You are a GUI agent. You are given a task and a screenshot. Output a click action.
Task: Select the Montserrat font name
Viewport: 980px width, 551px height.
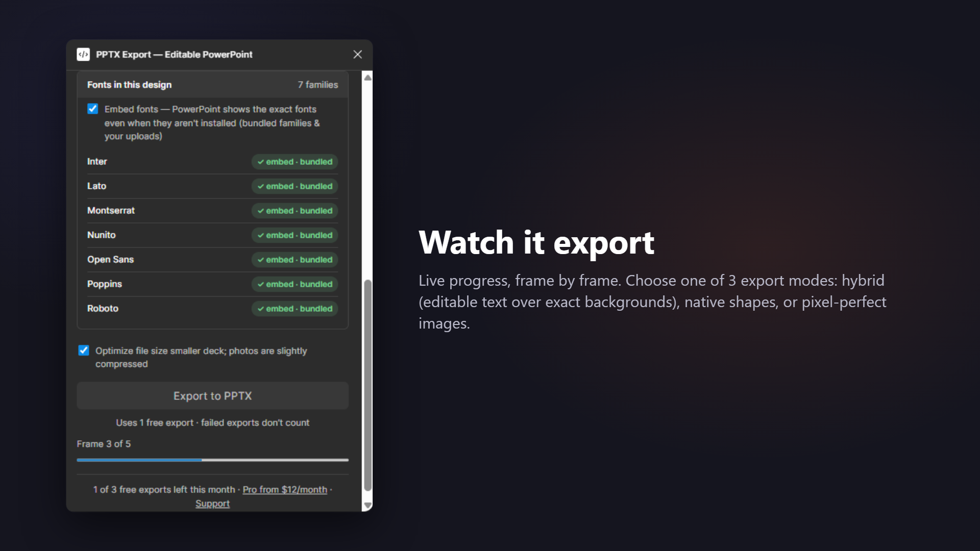pyautogui.click(x=111, y=210)
